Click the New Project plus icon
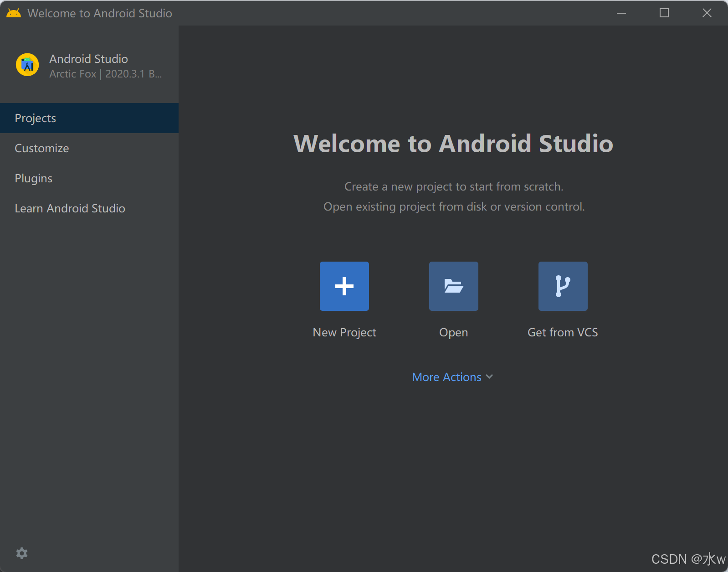728x572 pixels. tap(344, 286)
